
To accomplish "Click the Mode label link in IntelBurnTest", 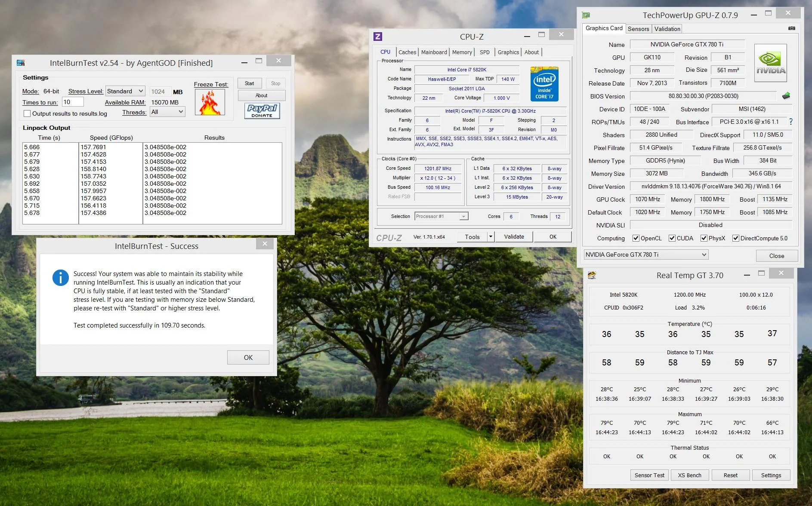I will click(x=31, y=91).
